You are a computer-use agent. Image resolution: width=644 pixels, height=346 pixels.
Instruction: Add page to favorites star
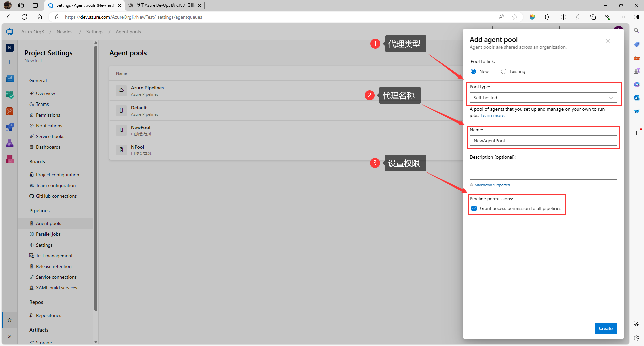point(515,17)
